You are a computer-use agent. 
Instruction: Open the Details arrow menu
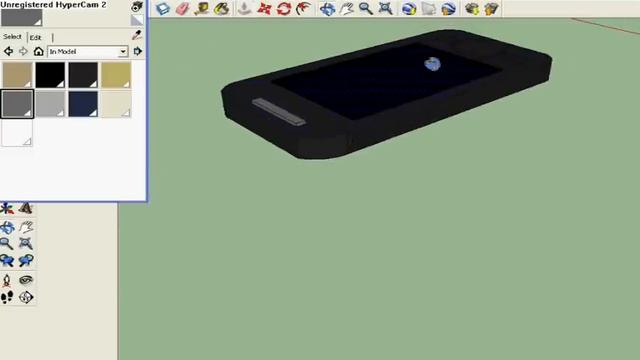pyautogui.click(x=138, y=51)
